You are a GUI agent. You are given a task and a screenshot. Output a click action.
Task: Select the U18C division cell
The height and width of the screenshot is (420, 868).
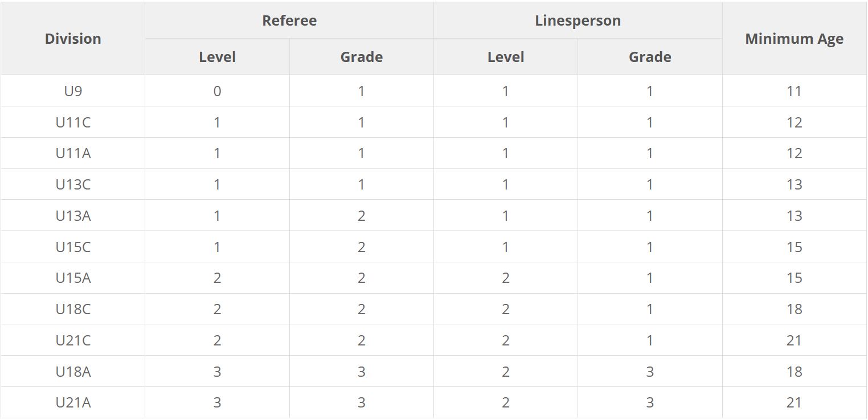pos(73,309)
